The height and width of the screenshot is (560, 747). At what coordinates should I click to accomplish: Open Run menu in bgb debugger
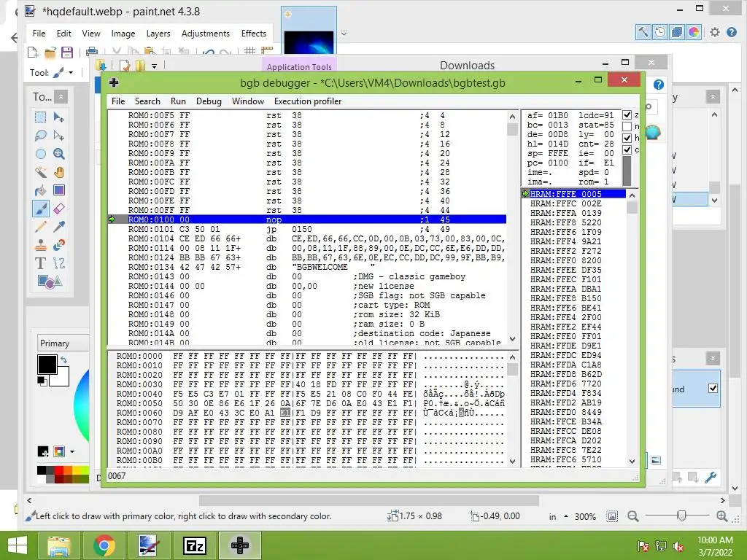click(x=178, y=101)
